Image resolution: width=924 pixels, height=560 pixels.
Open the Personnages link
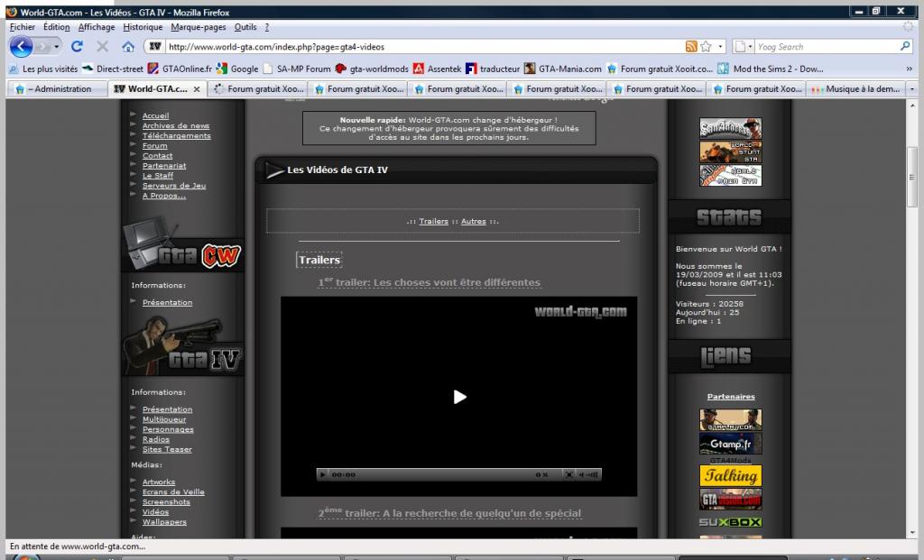click(168, 430)
